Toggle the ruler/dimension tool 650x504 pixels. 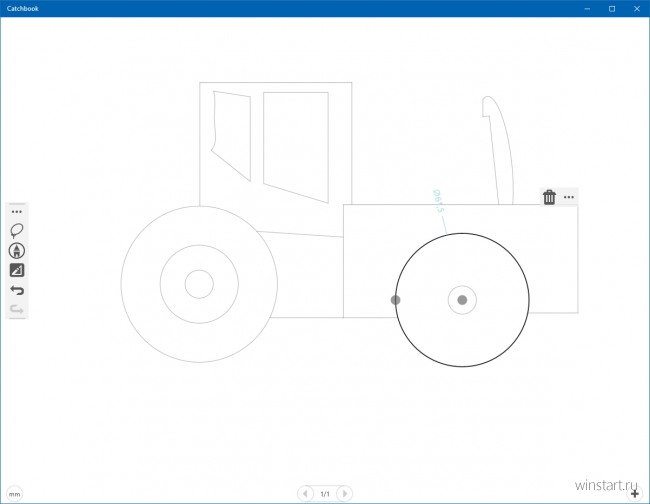[17, 270]
